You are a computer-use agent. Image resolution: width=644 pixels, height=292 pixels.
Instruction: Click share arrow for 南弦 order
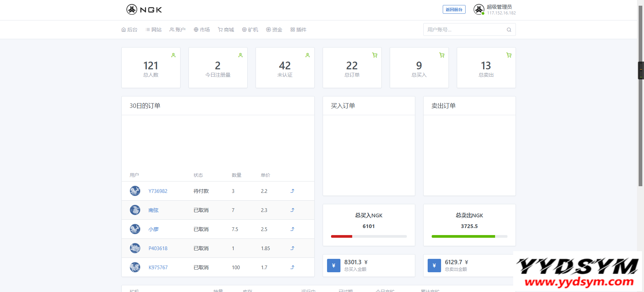pos(292,210)
